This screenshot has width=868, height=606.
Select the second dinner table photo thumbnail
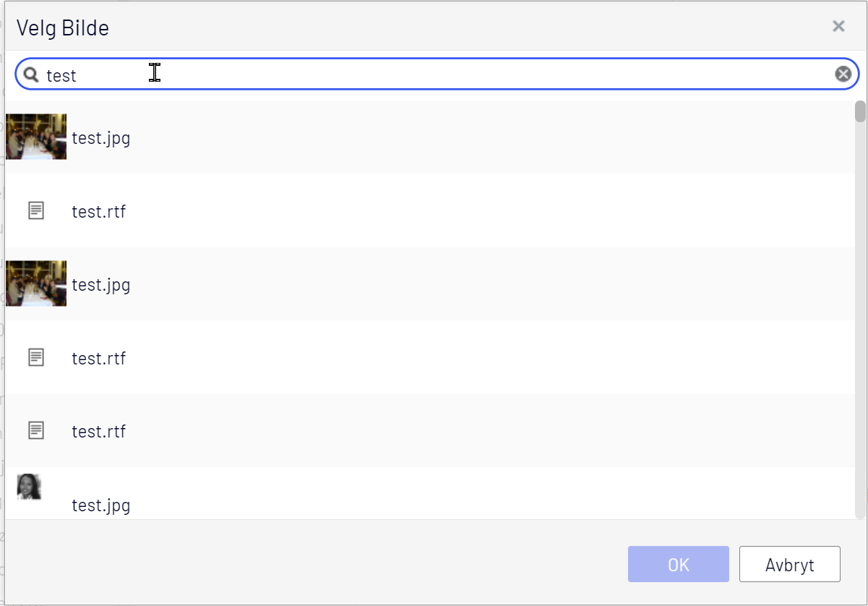click(x=36, y=283)
